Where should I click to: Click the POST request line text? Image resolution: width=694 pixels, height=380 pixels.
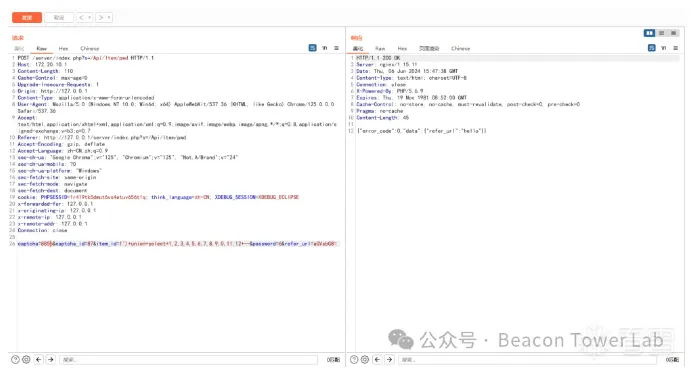click(x=85, y=58)
